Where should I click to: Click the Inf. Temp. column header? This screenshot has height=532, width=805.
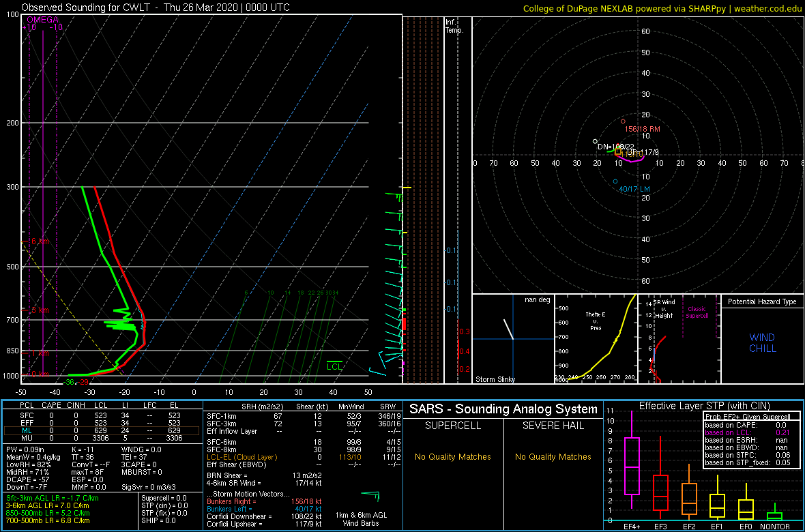tap(454, 27)
